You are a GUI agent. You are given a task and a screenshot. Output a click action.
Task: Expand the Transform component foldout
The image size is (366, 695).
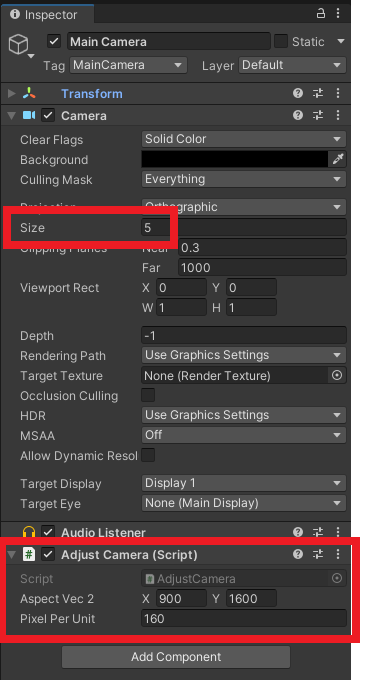12,94
